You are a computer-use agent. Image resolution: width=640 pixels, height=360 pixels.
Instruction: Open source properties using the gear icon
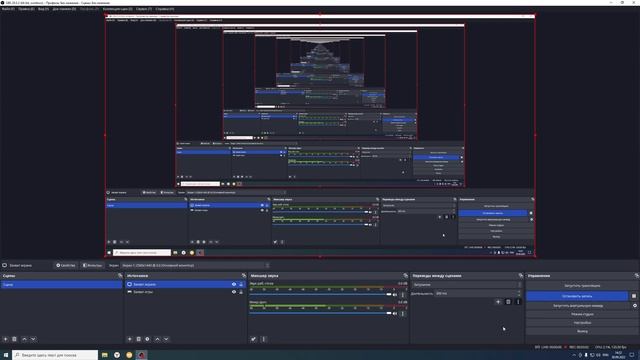coord(147,339)
